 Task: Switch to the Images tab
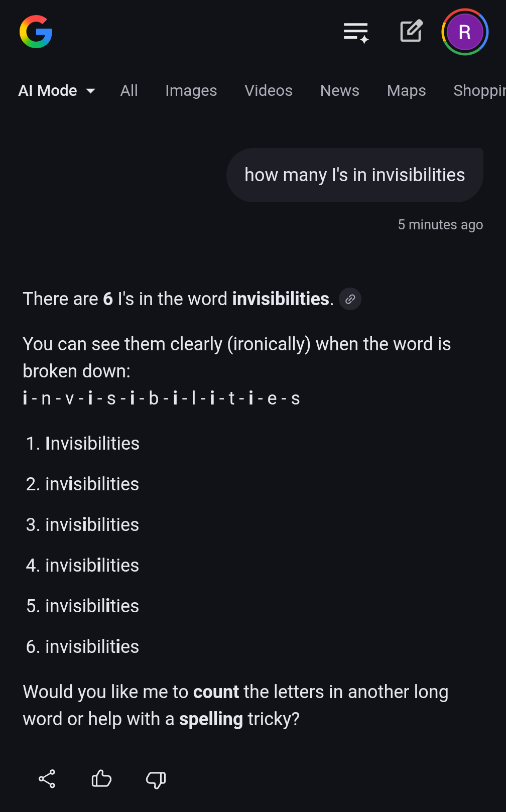click(x=191, y=91)
